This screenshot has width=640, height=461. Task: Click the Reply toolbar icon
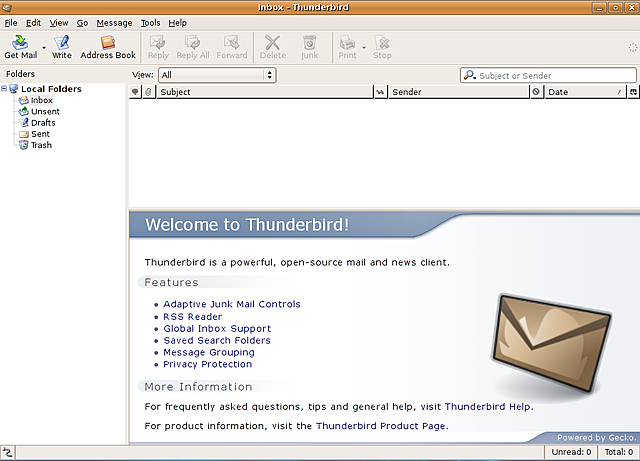[158, 47]
